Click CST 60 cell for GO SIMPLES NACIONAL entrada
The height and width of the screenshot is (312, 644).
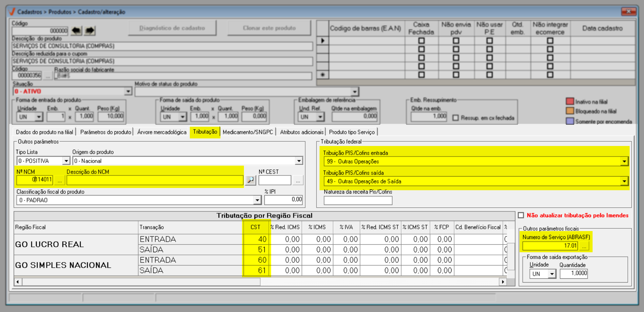pyautogui.click(x=256, y=260)
